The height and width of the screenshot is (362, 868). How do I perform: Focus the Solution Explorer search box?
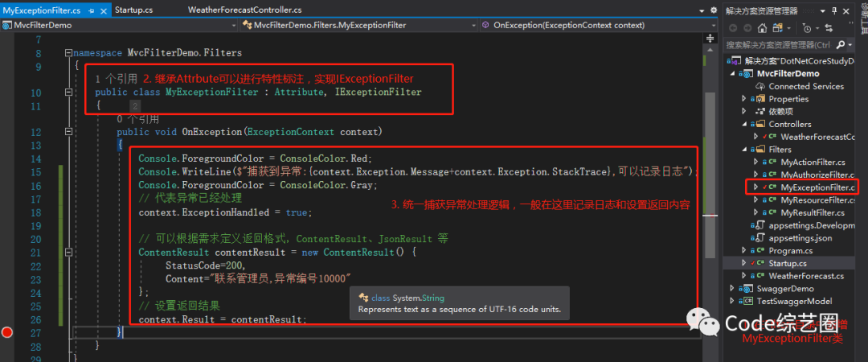(x=778, y=45)
